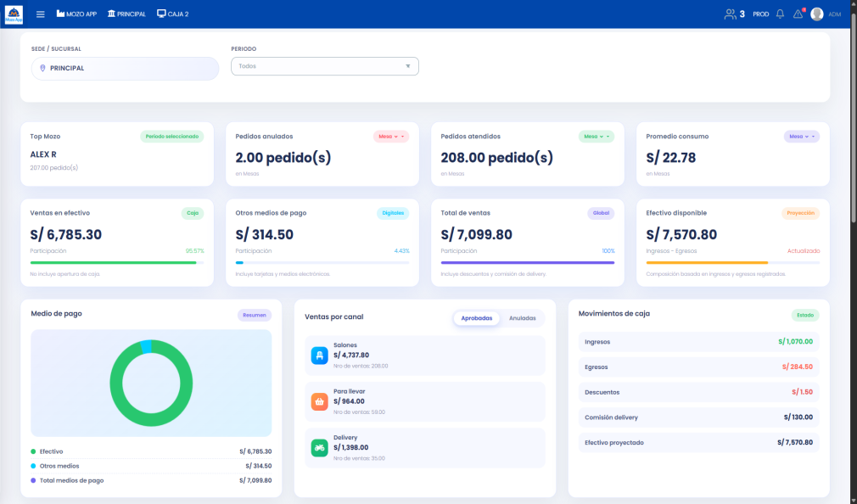
Task: Open the PERIODO Todos dropdown
Action: click(x=325, y=66)
